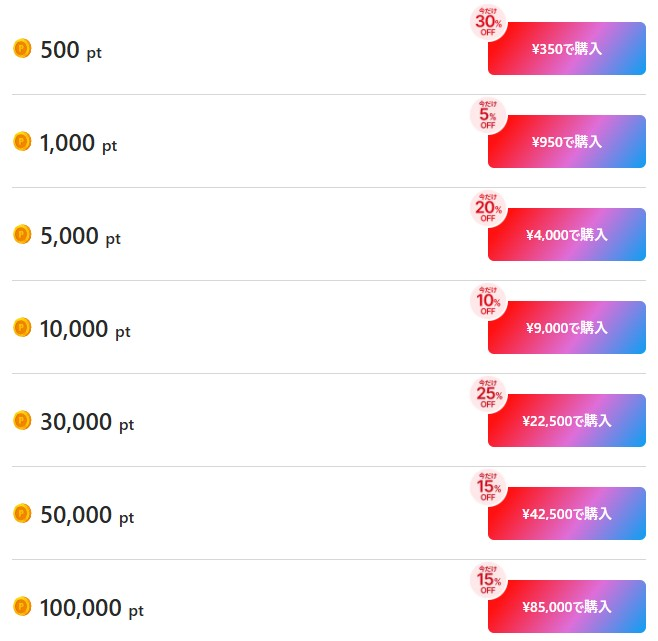Screen dimensions: 658x641
Task: Click the coin icon beside 50,000 pt
Action: 22,513
